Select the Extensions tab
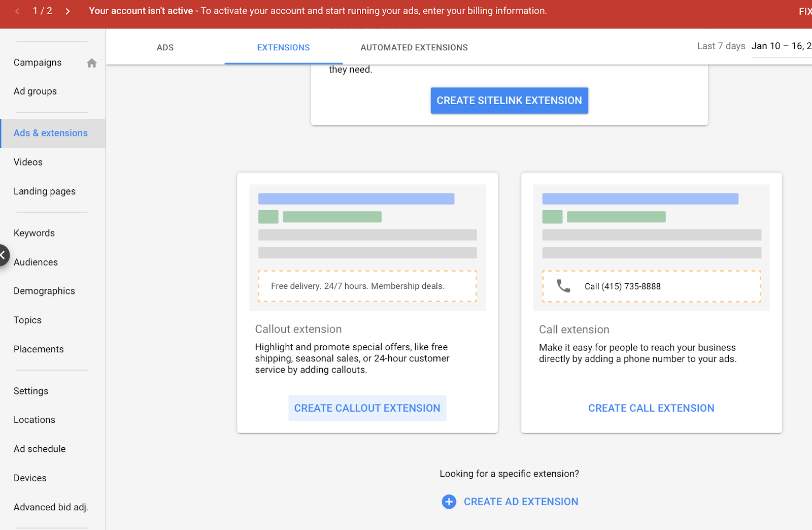This screenshot has width=812, height=530. [283, 47]
